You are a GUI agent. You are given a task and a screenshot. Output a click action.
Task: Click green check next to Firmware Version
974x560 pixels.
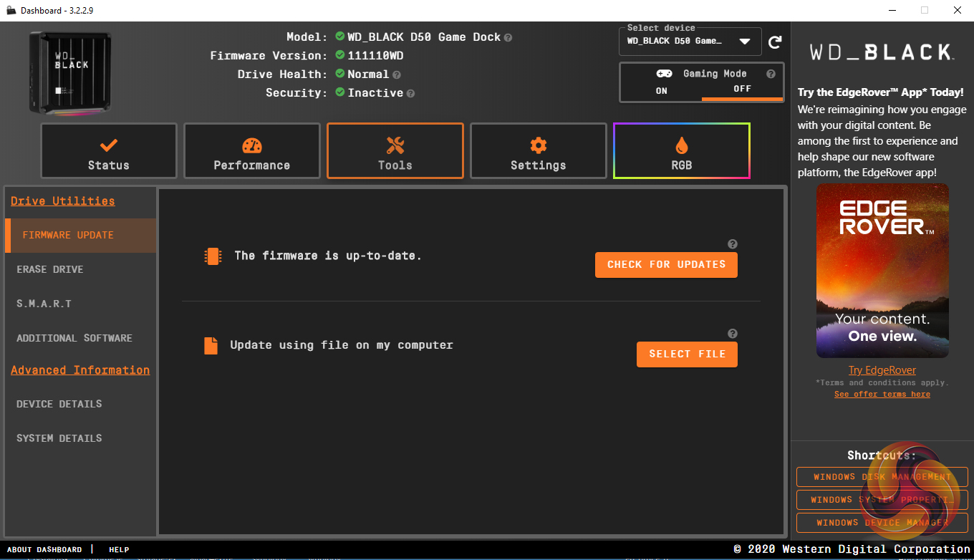point(340,55)
